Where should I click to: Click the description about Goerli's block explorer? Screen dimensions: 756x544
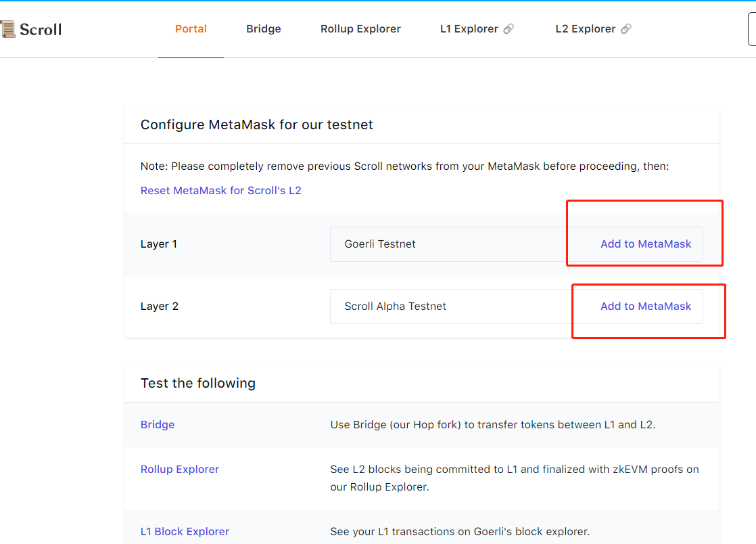(460, 531)
